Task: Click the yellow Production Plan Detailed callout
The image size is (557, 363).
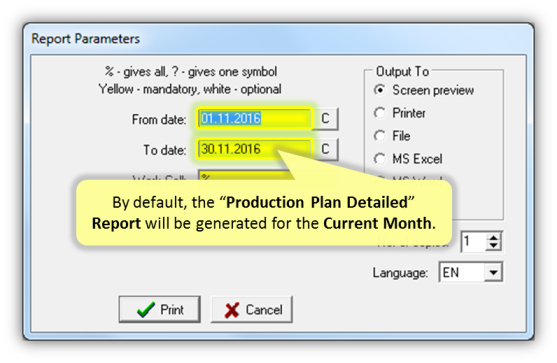Action: click(x=264, y=213)
